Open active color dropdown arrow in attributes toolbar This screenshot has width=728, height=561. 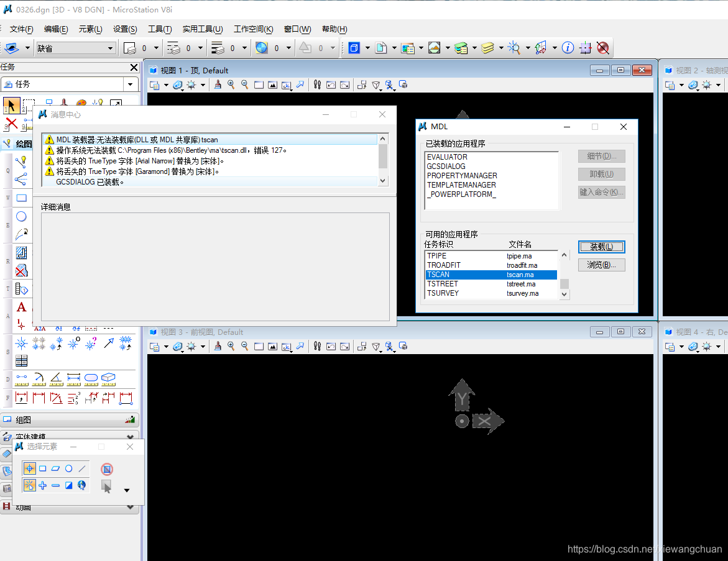click(x=288, y=48)
